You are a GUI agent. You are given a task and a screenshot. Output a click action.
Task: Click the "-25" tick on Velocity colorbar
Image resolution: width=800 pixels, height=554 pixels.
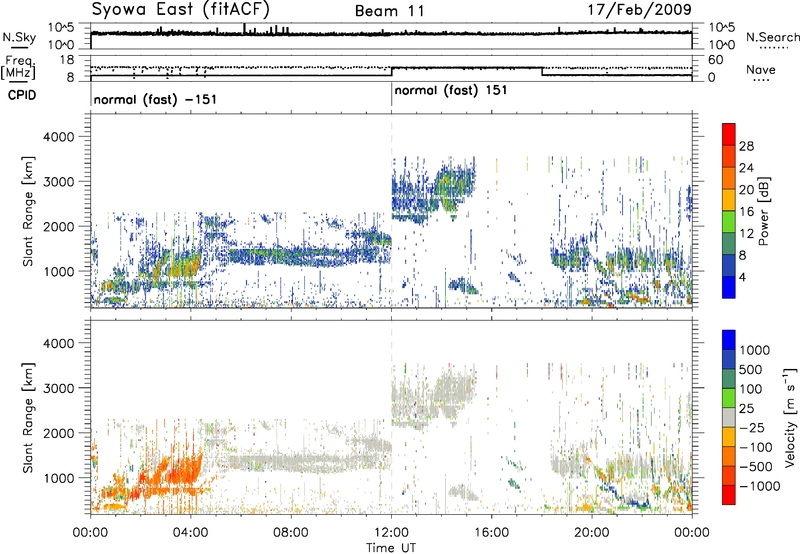tap(751, 428)
